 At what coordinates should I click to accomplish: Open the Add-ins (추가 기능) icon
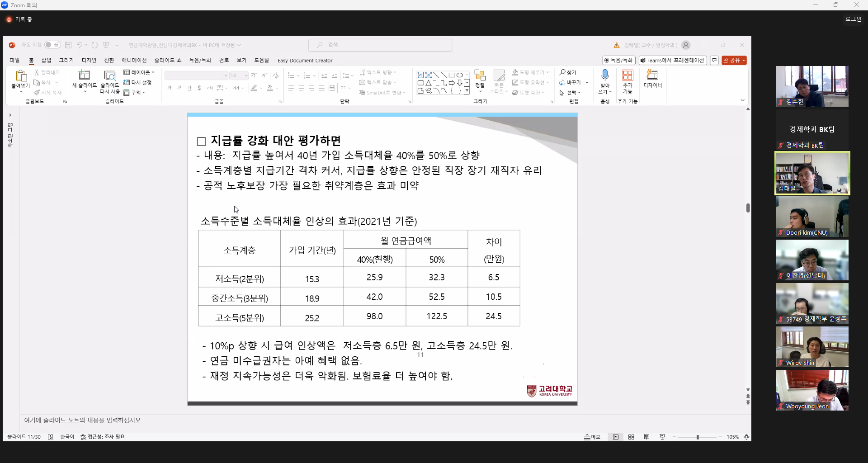click(627, 75)
